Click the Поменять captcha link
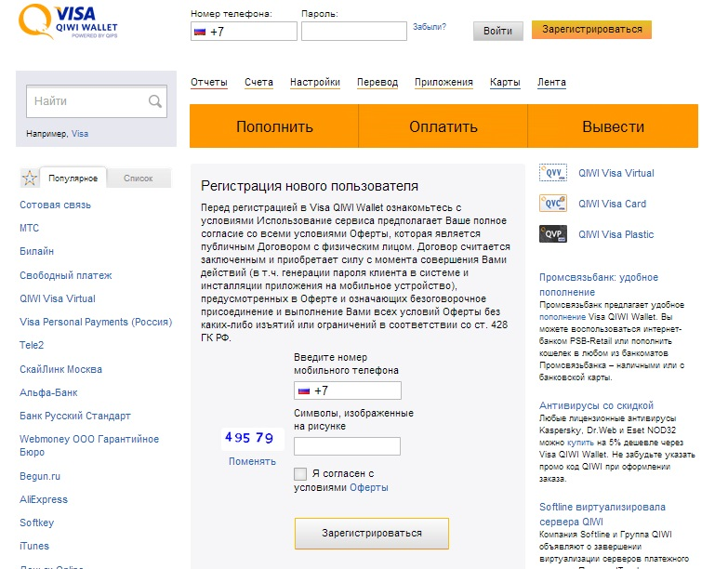 (x=252, y=461)
